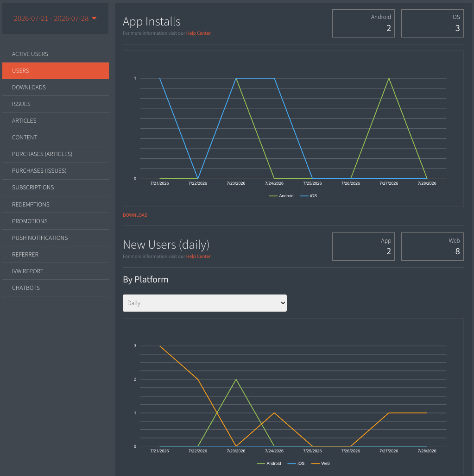Click the iOS installs count box
The image size is (474, 476).
pos(432,23)
